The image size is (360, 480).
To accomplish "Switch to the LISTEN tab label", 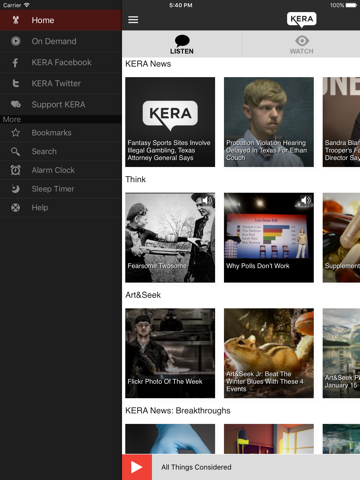I will click(182, 51).
